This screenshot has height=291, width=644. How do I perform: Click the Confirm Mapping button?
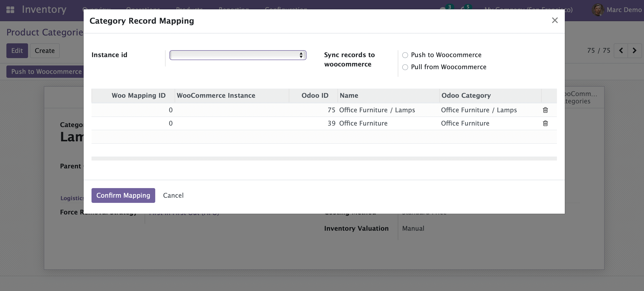(x=123, y=195)
